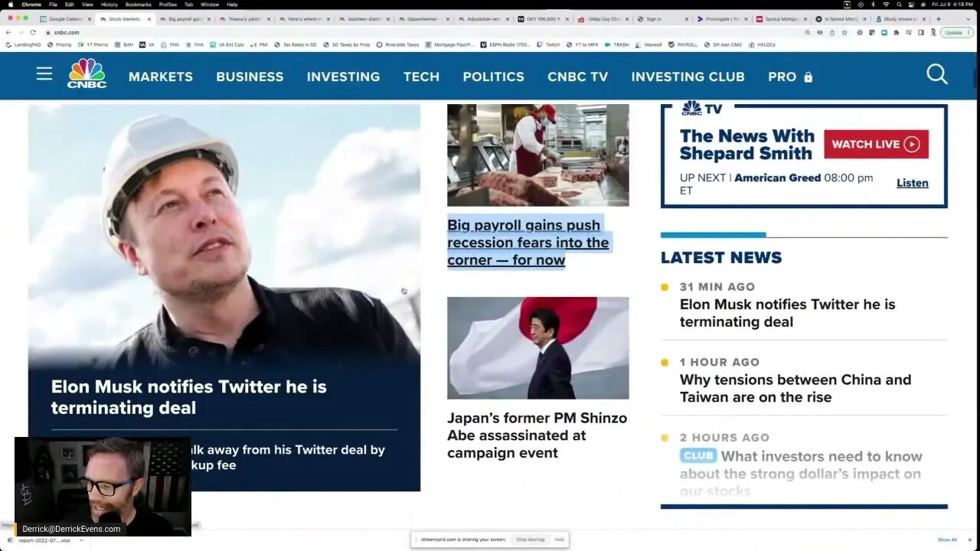Open the POLITICS section
The width and height of the screenshot is (980, 551).
[493, 77]
